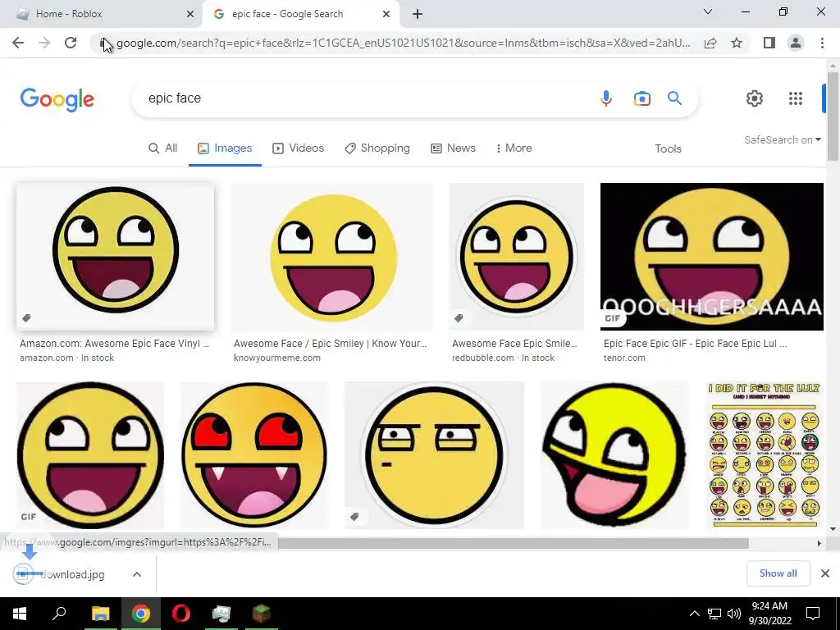Image resolution: width=840 pixels, height=630 pixels.
Task: Open the tab search chevron in title bar
Action: click(708, 11)
